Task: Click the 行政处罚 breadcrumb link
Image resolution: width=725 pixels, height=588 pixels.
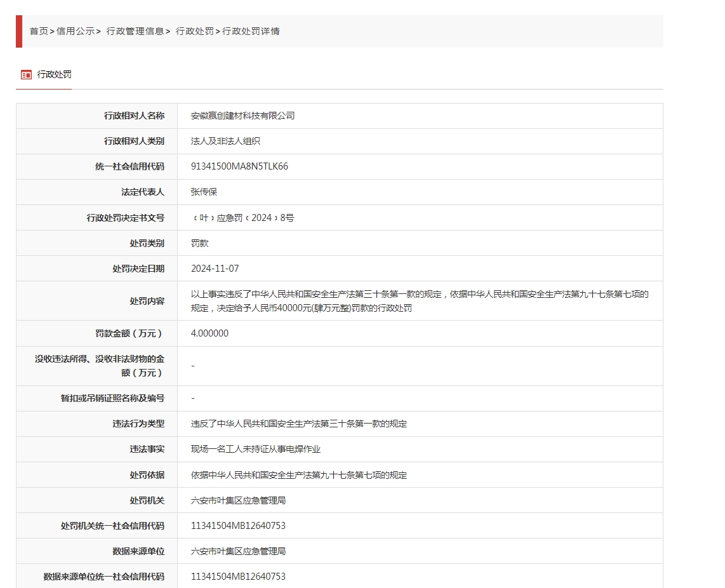Action: tap(194, 31)
